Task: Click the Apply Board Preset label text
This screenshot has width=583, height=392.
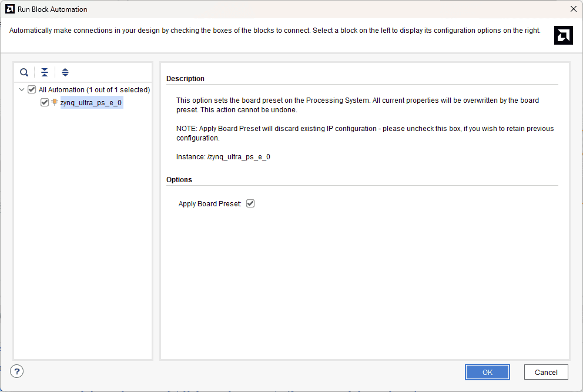Action: pyautogui.click(x=210, y=204)
